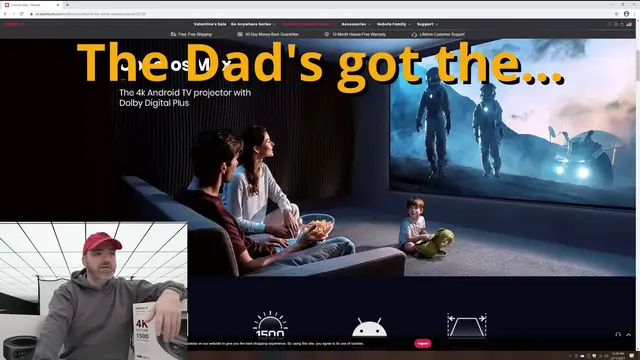Screen dimensions: 640x360
Task: Click the Fast, Free Shipping text
Action: coord(195,34)
